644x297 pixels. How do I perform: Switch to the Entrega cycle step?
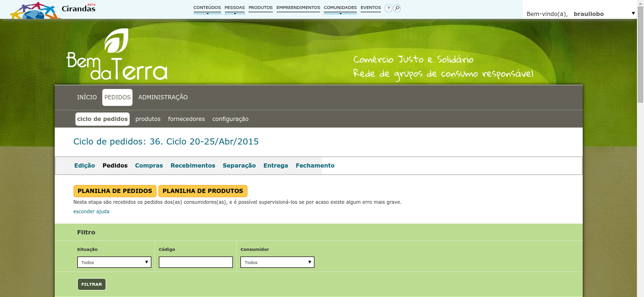276,166
